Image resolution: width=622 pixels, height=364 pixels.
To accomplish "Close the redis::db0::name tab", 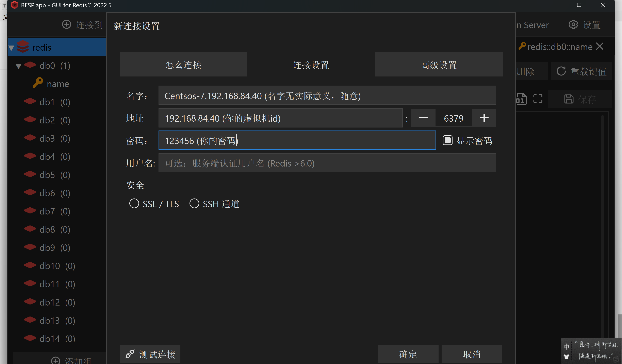I will tap(600, 46).
